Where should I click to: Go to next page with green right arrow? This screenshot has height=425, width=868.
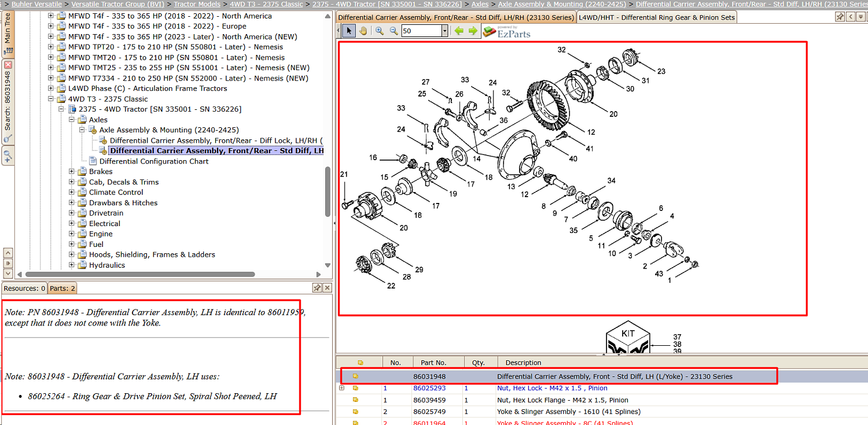tap(473, 31)
